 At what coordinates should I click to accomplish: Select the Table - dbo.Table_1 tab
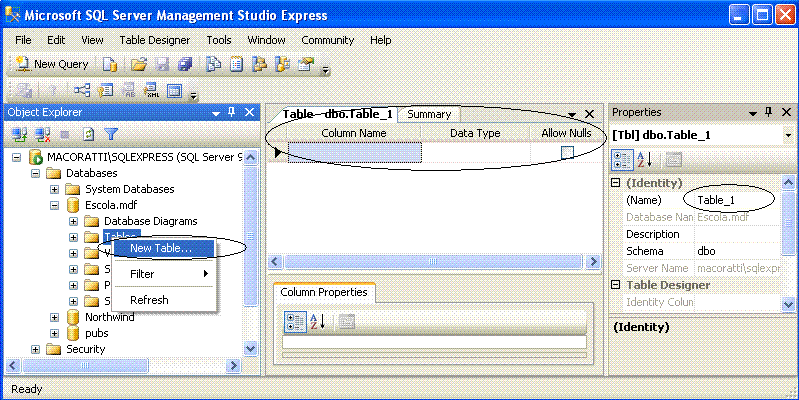click(337, 114)
